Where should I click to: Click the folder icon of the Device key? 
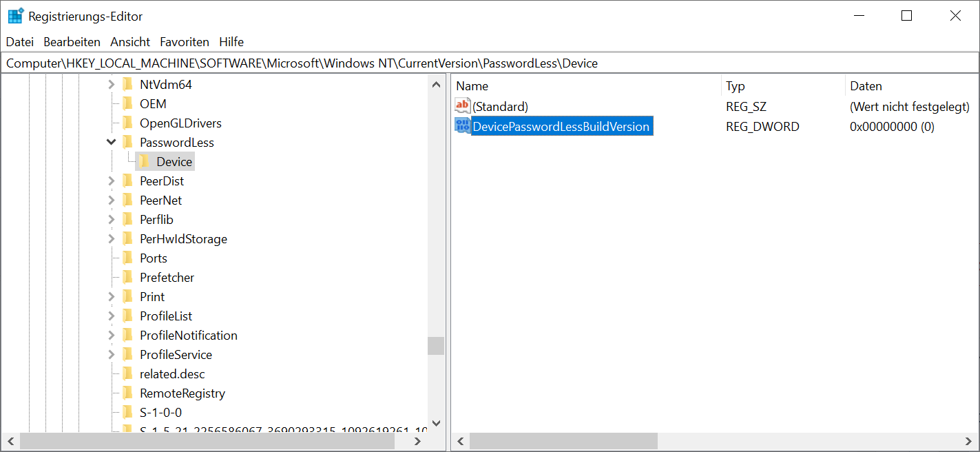pos(145,162)
